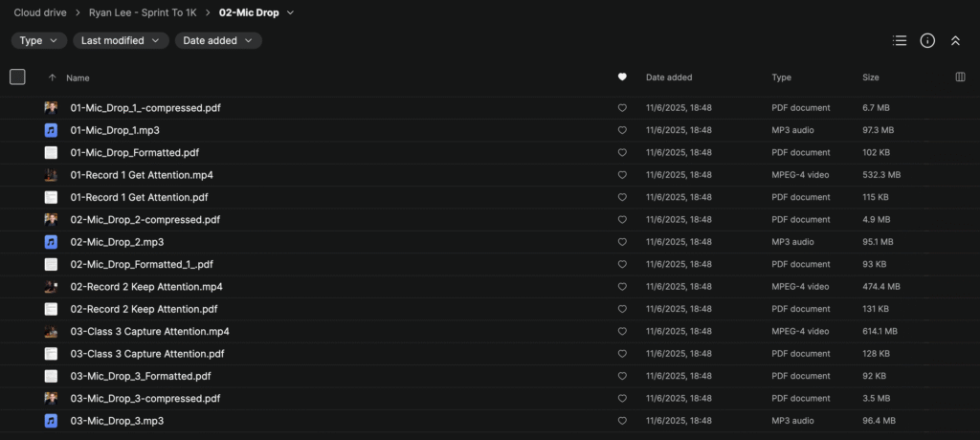
Task: Favorite the 02-Mic_Drop_2.mp3 file
Action: pyautogui.click(x=622, y=242)
